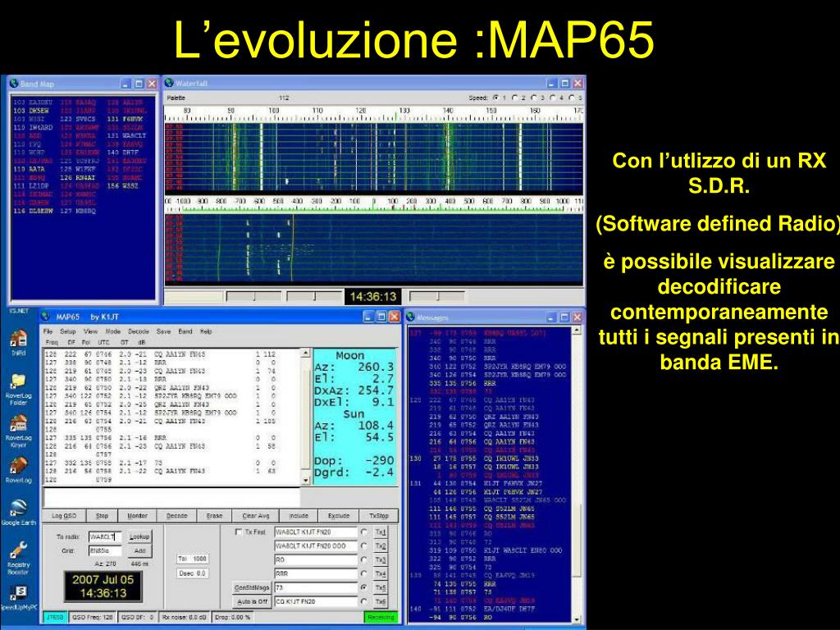Open the Setup menu
The height and width of the screenshot is (630, 840).
tap(67, 331)
